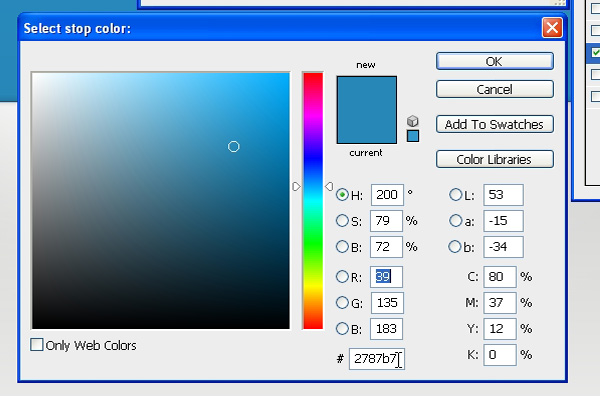Click the small web-safe color swatch
Screen dimensions: 600x396
pos(413,136)
